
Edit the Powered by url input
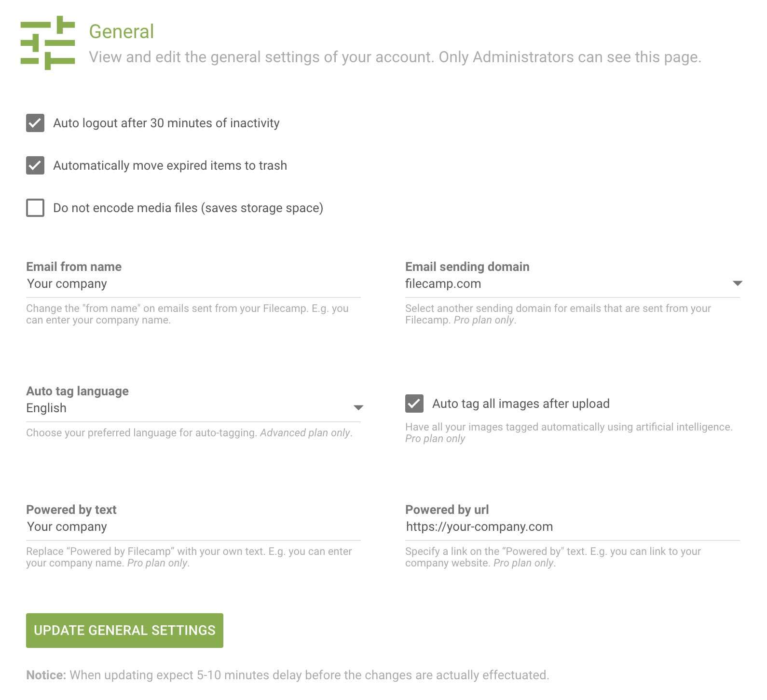pos(572,526)
